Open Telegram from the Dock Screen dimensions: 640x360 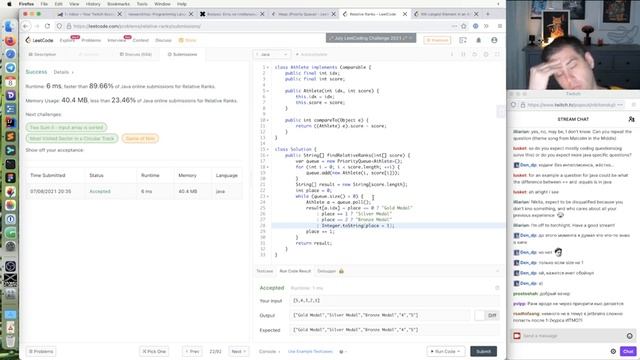point(11,68)
